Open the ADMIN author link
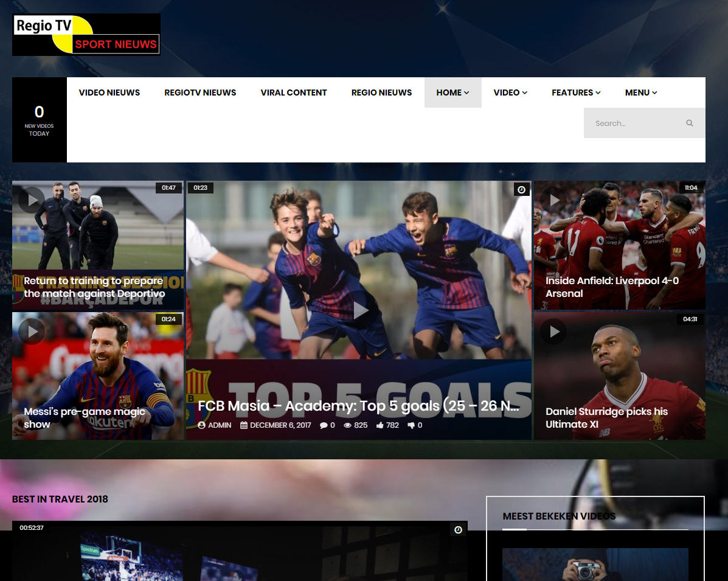 point(220,425)
